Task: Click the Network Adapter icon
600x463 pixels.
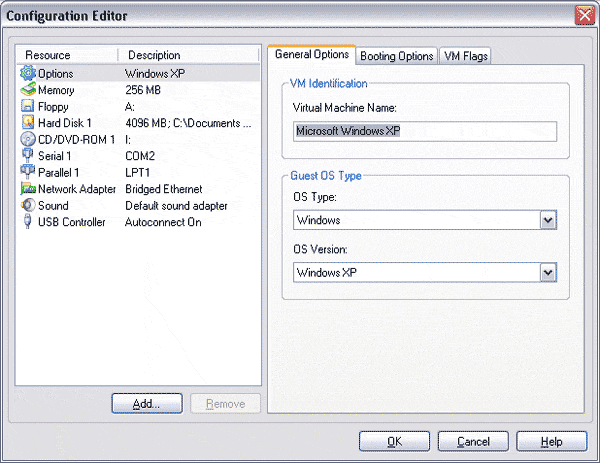Action: point(28,189)
